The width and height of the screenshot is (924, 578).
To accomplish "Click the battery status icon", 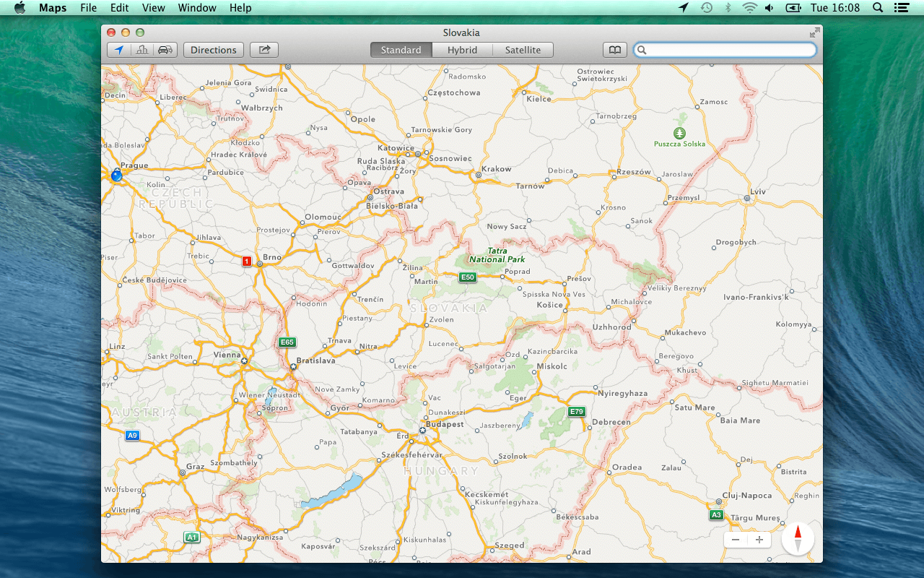I will [x=793, y=8].
